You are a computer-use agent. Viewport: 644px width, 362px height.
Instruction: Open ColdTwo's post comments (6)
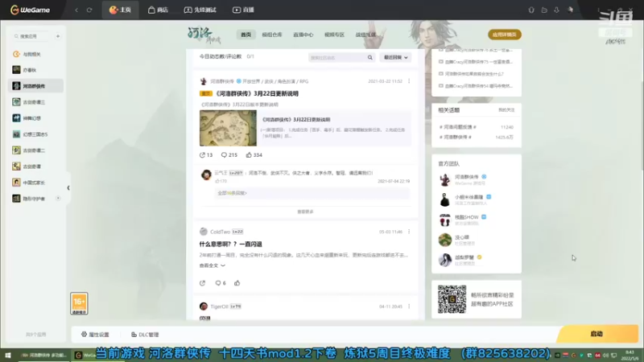[x=221, y=283]
